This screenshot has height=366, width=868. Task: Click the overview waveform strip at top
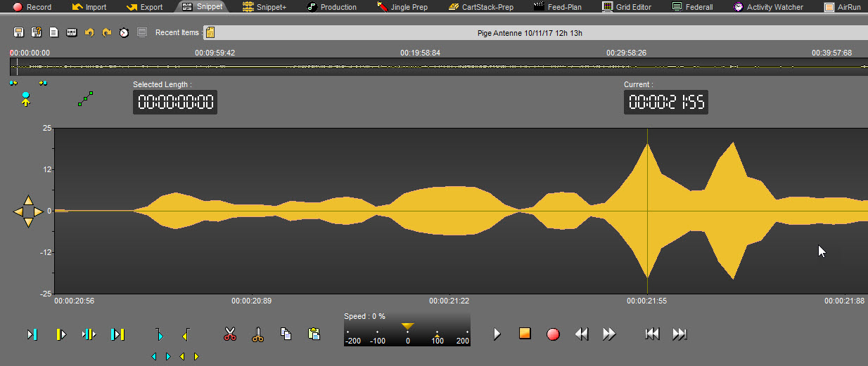coord(436,67)
